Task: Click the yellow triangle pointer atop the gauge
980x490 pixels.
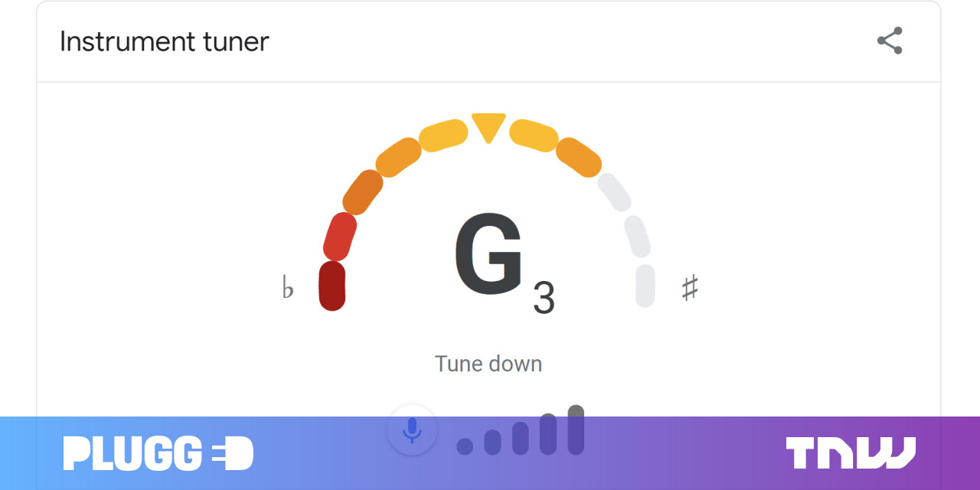Action: (488, 126)
